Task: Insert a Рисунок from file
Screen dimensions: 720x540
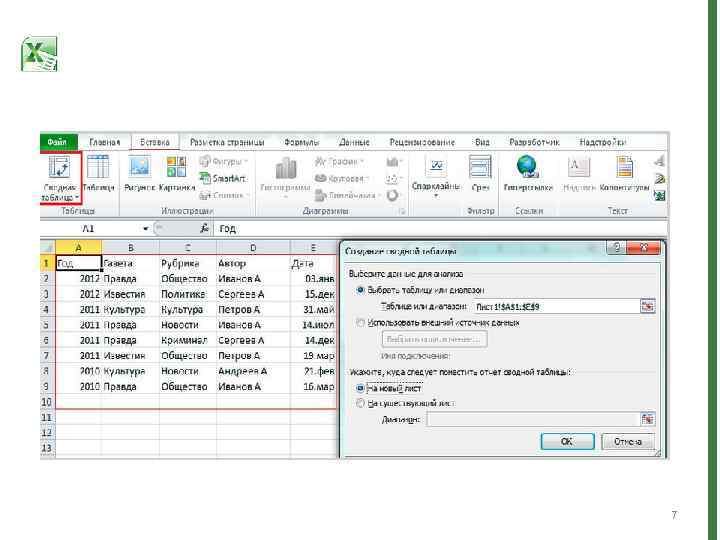Action: pos(139,173)
